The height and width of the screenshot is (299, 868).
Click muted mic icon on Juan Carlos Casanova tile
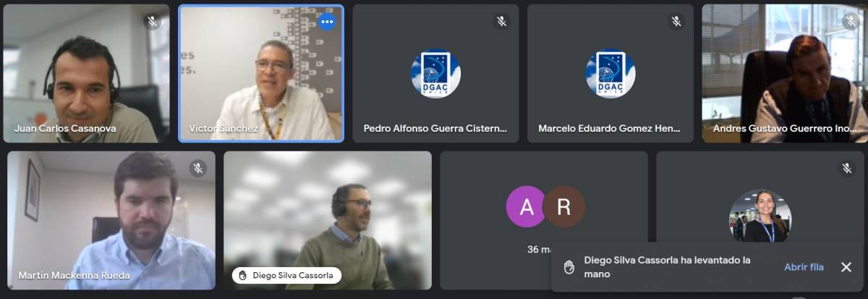coord(152,22)
